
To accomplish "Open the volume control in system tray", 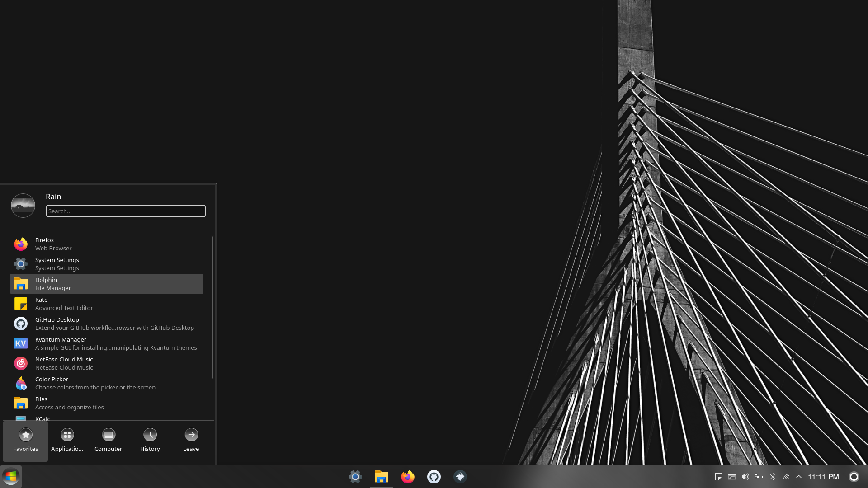I will click(745, 477).
